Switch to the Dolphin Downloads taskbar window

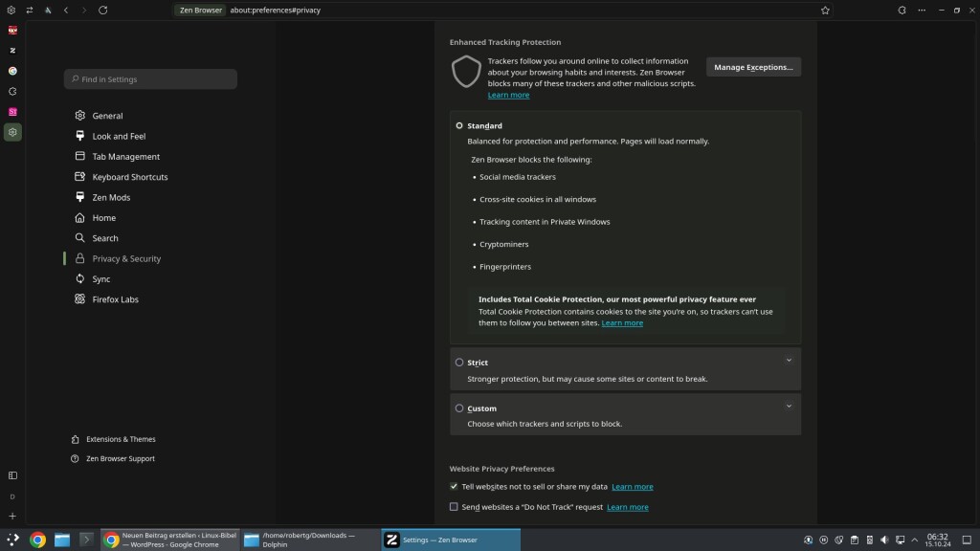click(x=310, y=540)
